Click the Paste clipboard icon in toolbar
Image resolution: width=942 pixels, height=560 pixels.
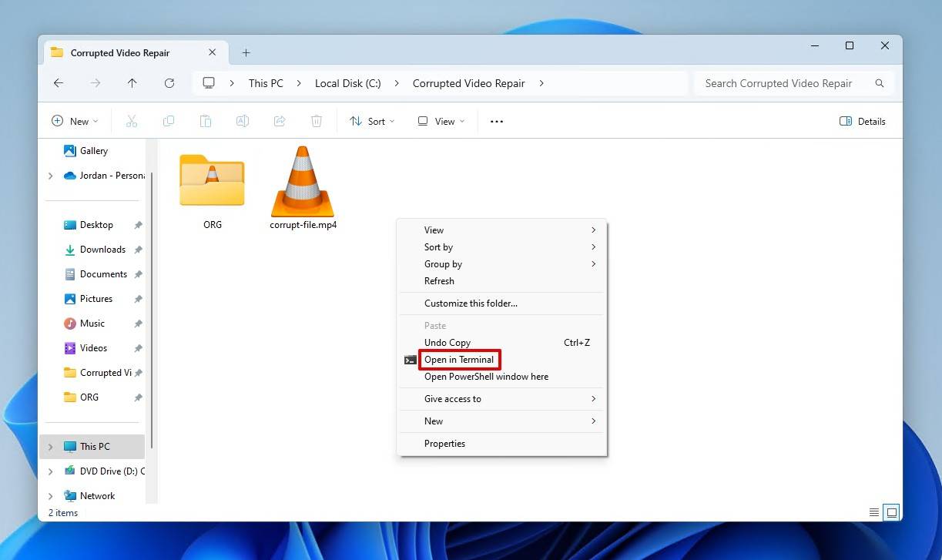[x=206, y=121]
